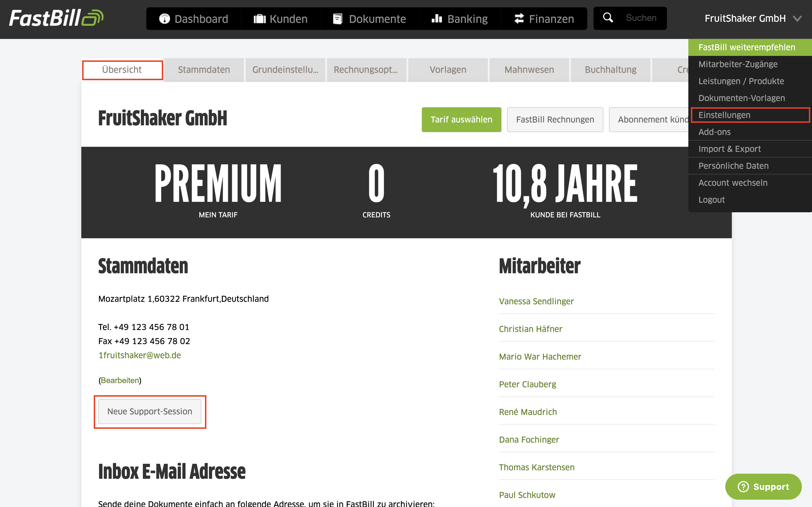Switch to the Mahnwesen tab
Viewport: 812px width, 507px height.
[529, 70]
